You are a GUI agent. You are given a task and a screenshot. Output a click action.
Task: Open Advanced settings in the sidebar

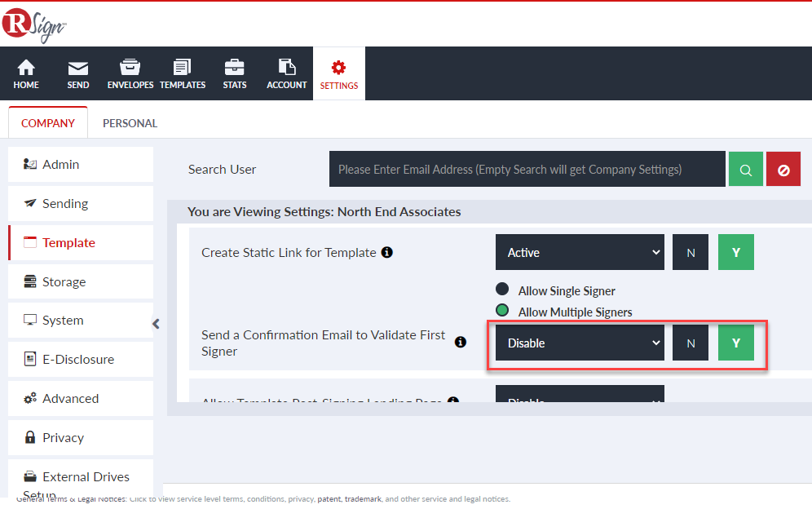(x=81, y=399)
